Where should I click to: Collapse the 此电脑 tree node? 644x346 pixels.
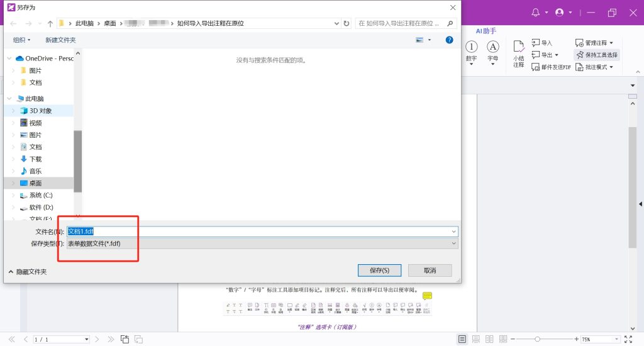click(x=9, y=99)
